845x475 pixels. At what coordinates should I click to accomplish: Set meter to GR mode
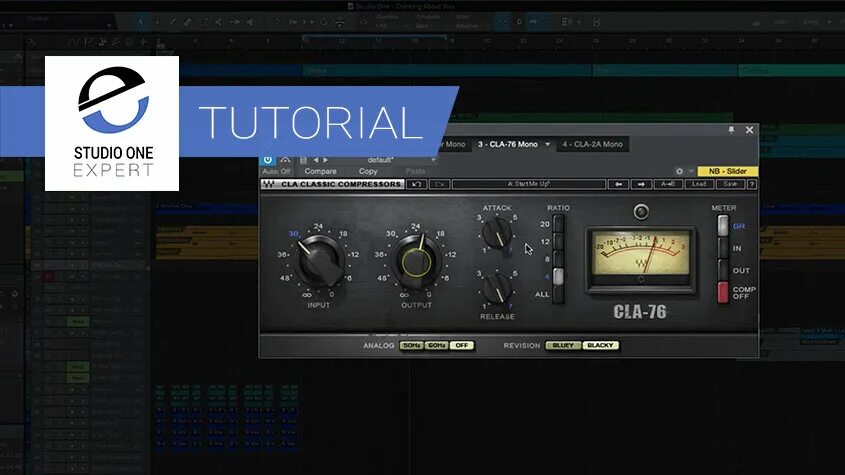723,226
